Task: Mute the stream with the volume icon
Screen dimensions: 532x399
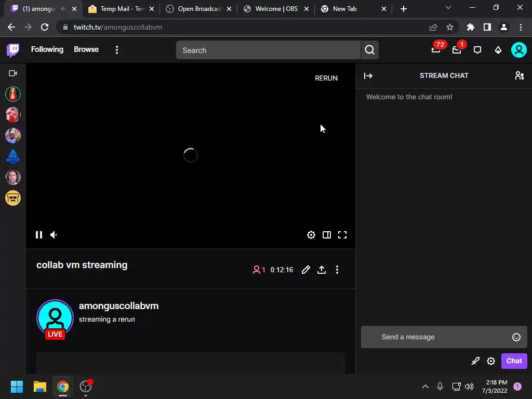Action: click(x=54, y=235)
